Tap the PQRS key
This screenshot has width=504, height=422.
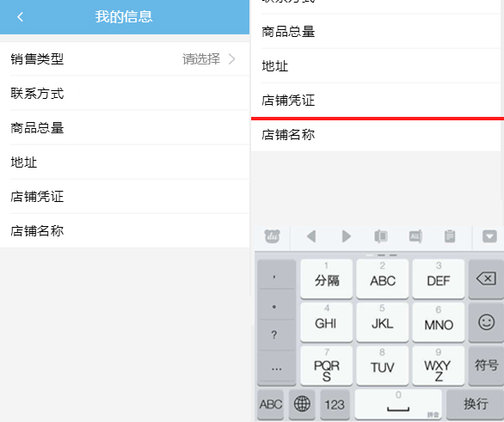[x=327, y=365]
